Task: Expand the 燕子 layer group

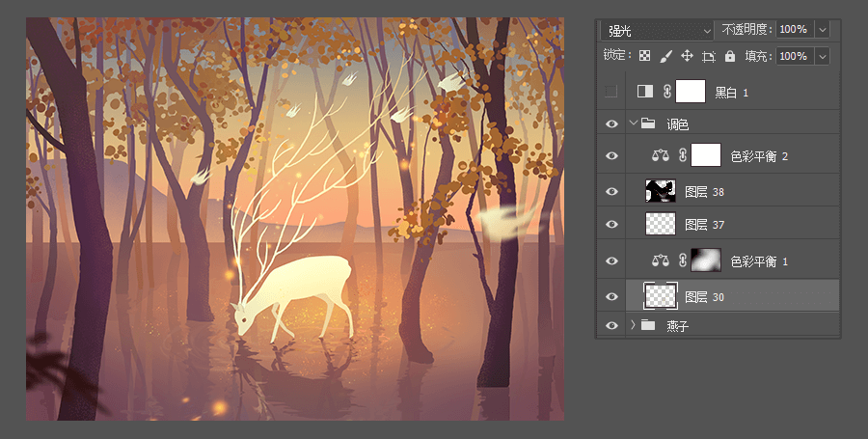Action: 634,325
